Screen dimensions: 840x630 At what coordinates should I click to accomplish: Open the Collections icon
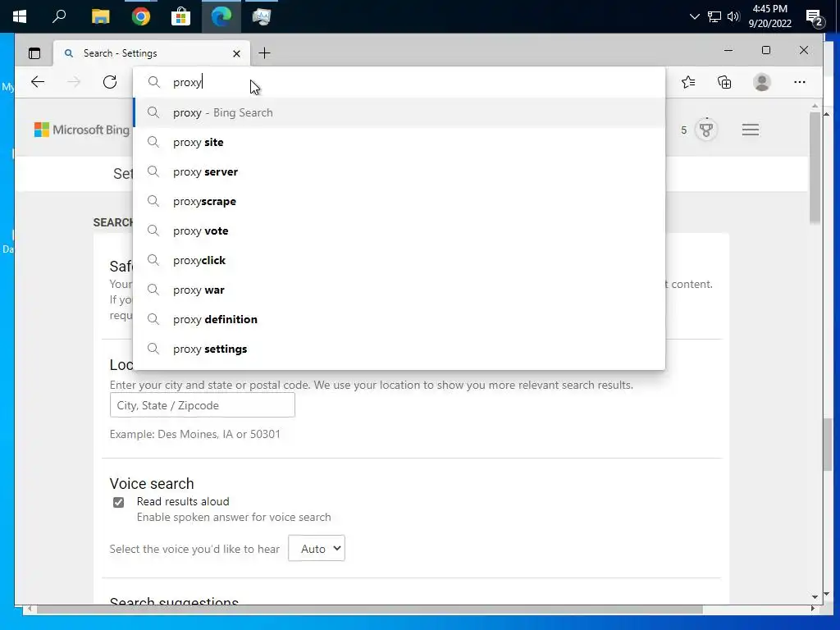pos(724,82)
